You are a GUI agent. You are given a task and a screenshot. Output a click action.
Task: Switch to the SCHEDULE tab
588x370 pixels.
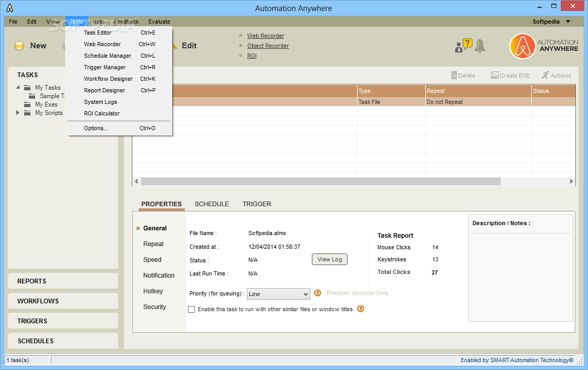coord(212,204)
